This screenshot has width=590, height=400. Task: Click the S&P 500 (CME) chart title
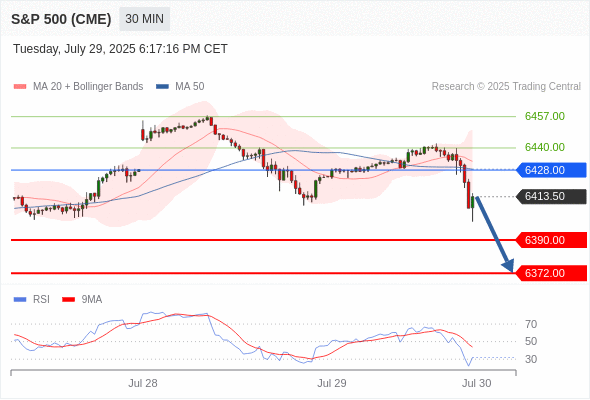61,19
